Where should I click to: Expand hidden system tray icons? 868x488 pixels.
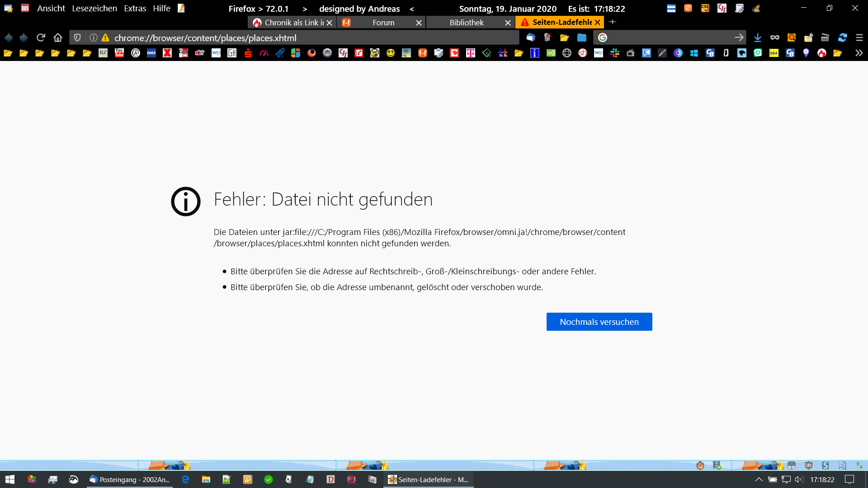pos(759,479)
